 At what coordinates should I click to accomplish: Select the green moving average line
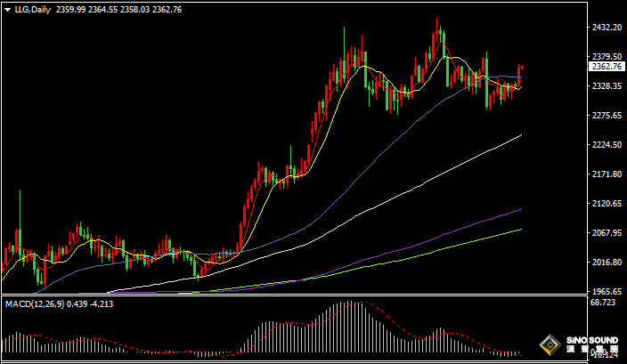[445, 251]
